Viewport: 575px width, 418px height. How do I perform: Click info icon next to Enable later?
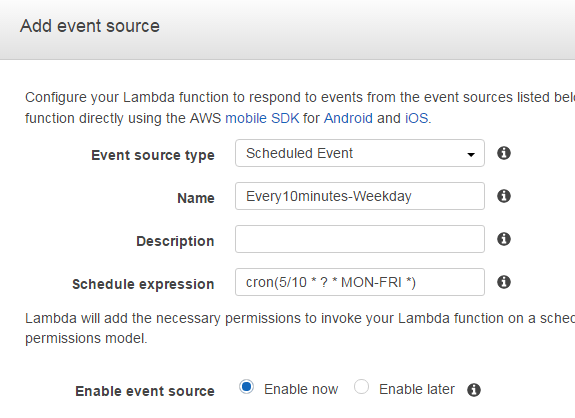click(474, 390)
